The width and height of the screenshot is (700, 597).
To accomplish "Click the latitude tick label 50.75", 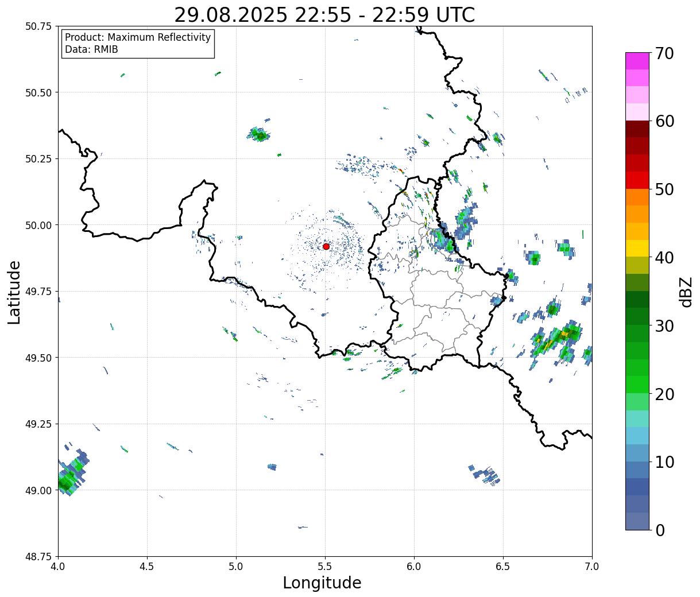I will pos(38,26).
